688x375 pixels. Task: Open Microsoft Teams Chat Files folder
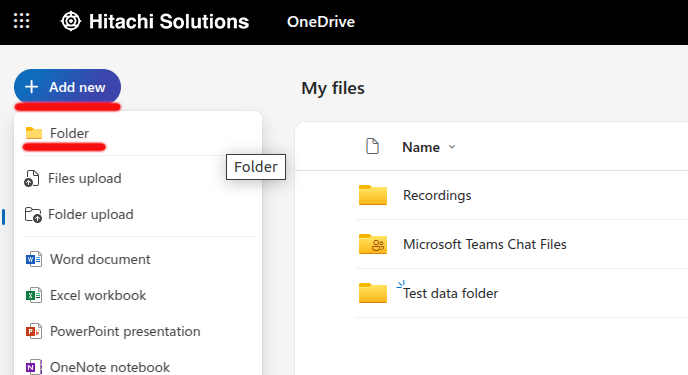coord(485,244)
